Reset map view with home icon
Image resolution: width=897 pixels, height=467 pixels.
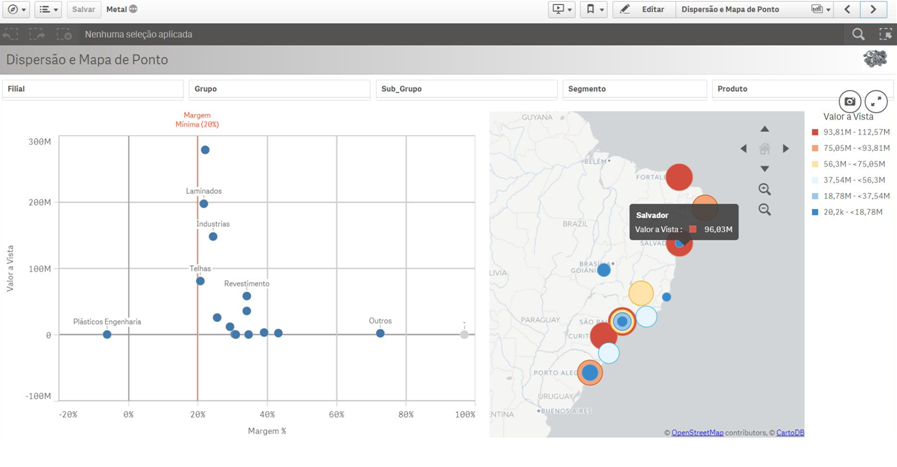click(x=764, y=149)
